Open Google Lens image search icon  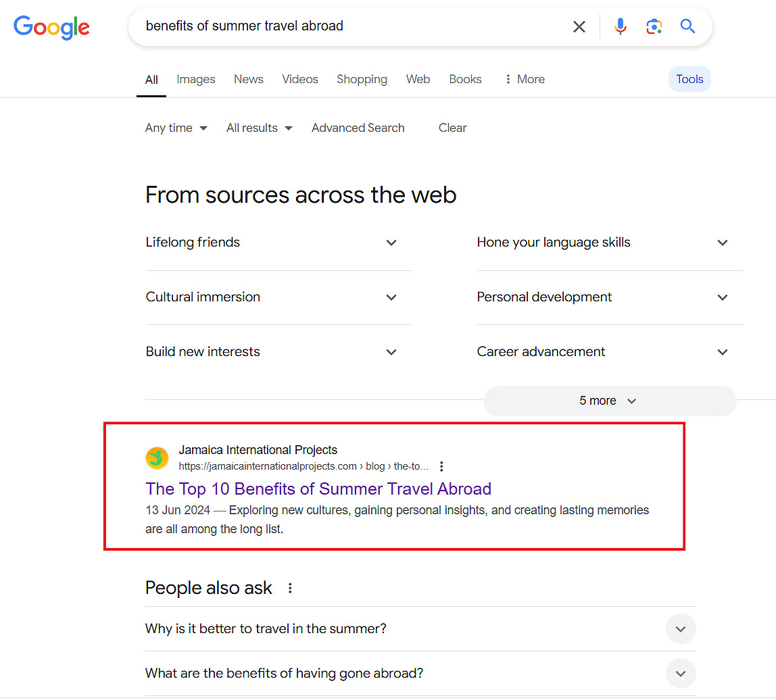coord(654,26)
